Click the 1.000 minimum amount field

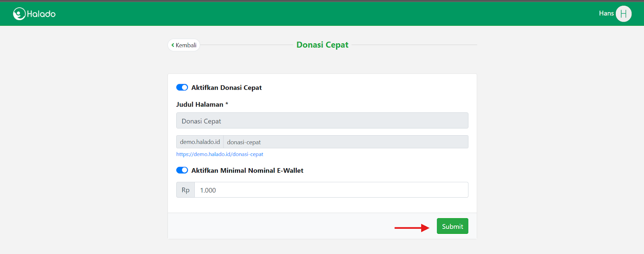331,190
